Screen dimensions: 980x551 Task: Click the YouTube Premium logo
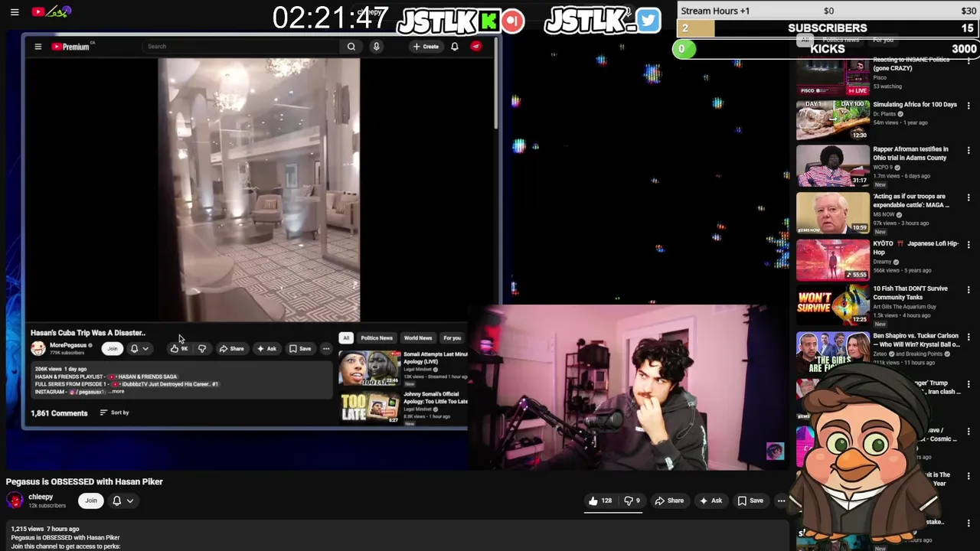(70, 47)
